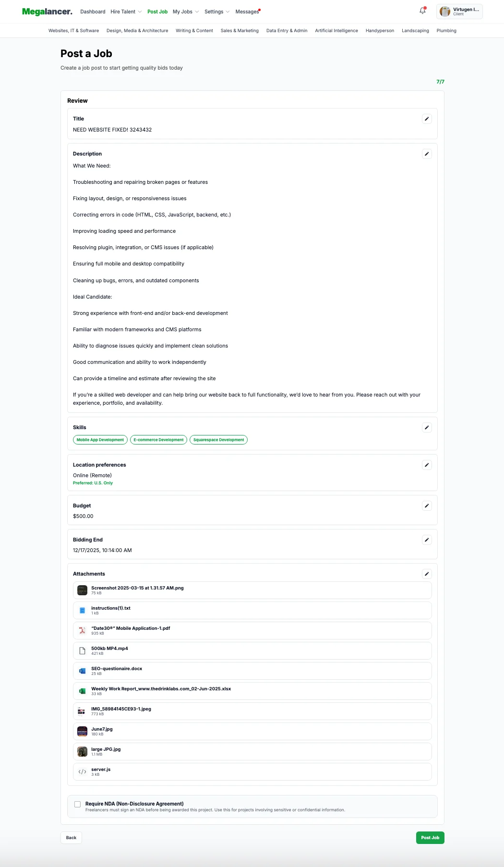This screenshot has width=504, height=867.
Task: Edit the Attachments list
Action: (427, 574)
